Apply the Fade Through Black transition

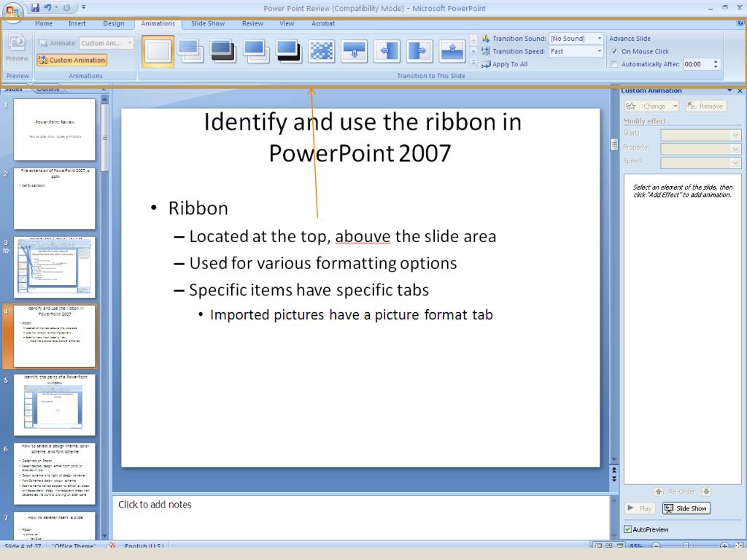point(223,51)
